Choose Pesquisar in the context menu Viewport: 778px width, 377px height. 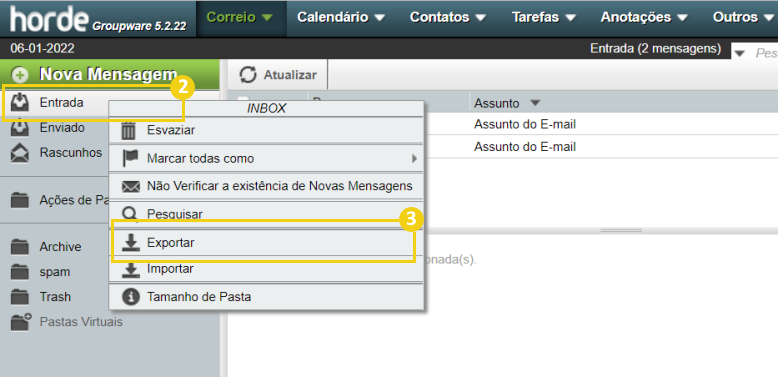pos(266,213)
